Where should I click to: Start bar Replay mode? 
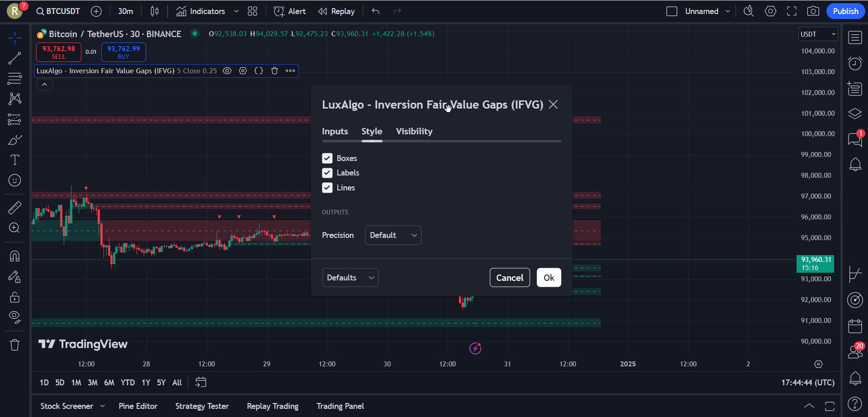tap(336, 11)
